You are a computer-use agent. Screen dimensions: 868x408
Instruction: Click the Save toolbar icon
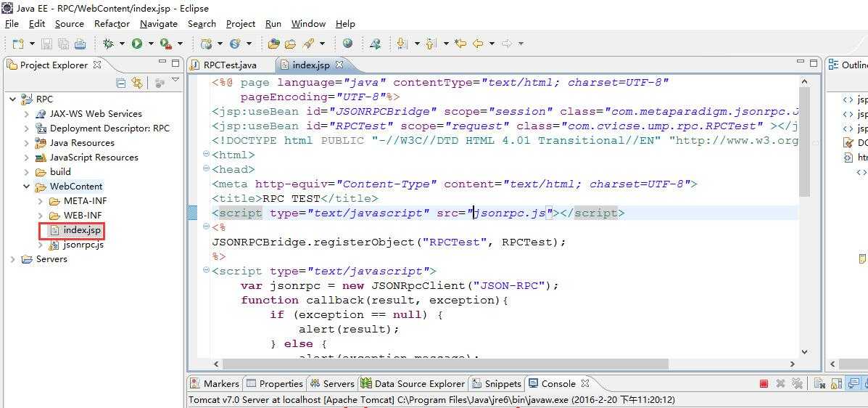pos(47,44)
